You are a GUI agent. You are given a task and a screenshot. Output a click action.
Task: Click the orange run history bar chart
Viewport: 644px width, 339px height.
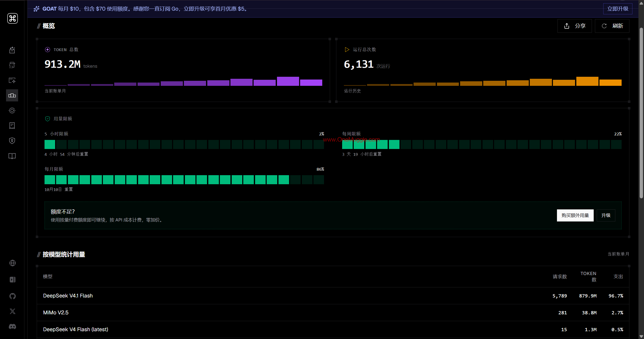pos(483,81)
